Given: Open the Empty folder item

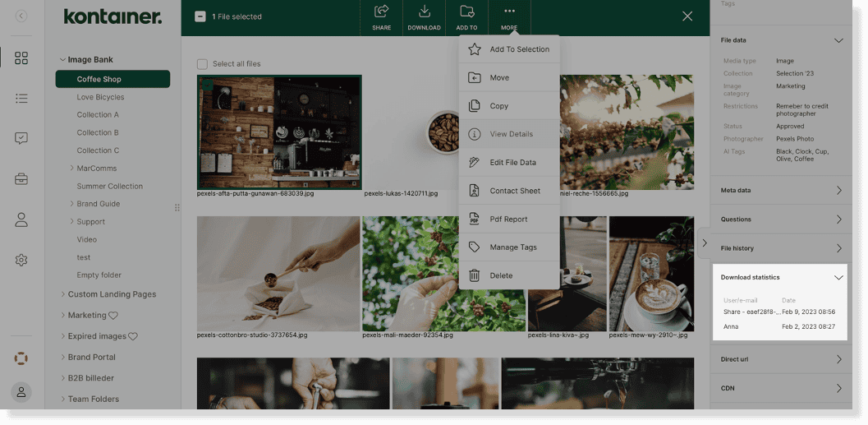Looking at the screenshot, I should [99, 275].
